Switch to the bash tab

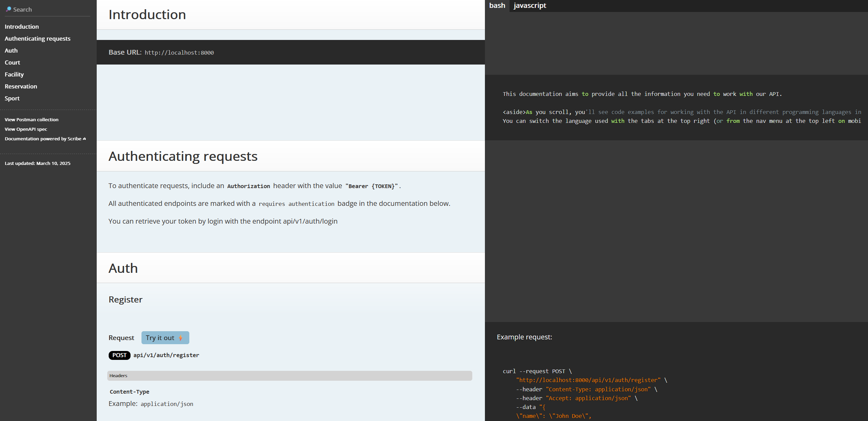click(497, 5)
